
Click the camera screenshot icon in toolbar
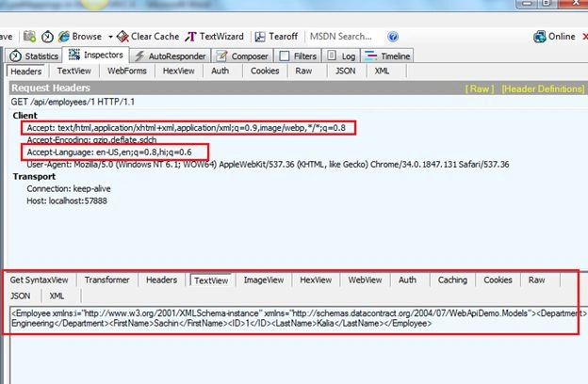coord(29,37)
